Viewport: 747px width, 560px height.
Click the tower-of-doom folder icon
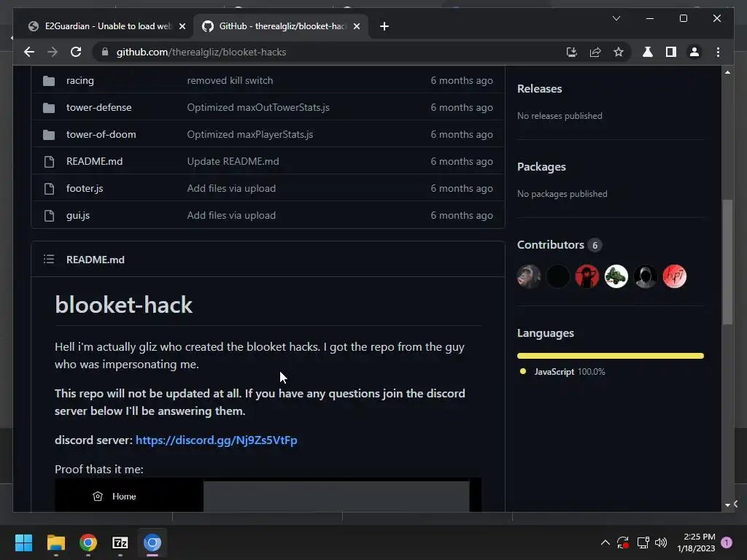49,135
